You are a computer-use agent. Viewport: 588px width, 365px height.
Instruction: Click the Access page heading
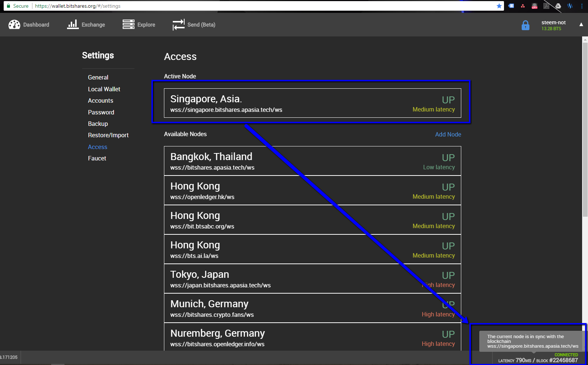point(180,57)
